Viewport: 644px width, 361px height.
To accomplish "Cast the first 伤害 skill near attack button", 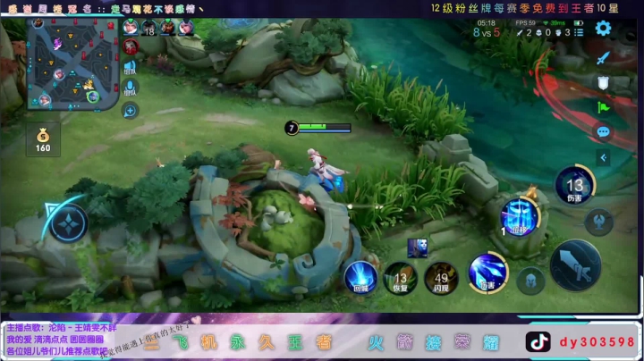I will tap(488, 273).
